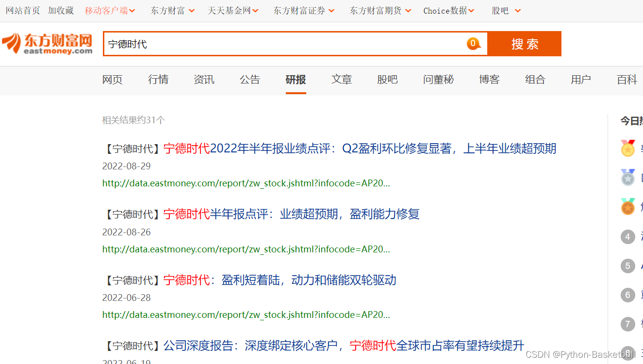Click the URL under the 2022-08-29 result
Viewport: 643px width, 364px height.
(x=246, y=183)
